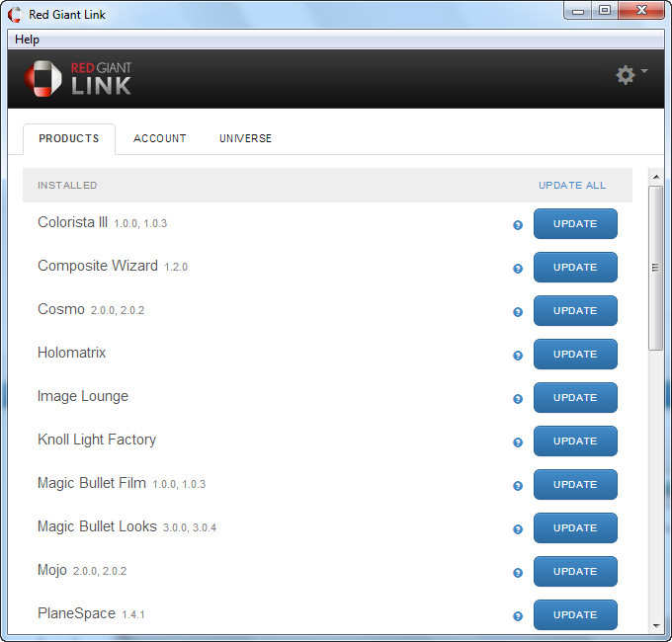Screen dimensions: 672x642
Task: Switch to the Universe tab
Action: tap(245, 138)
